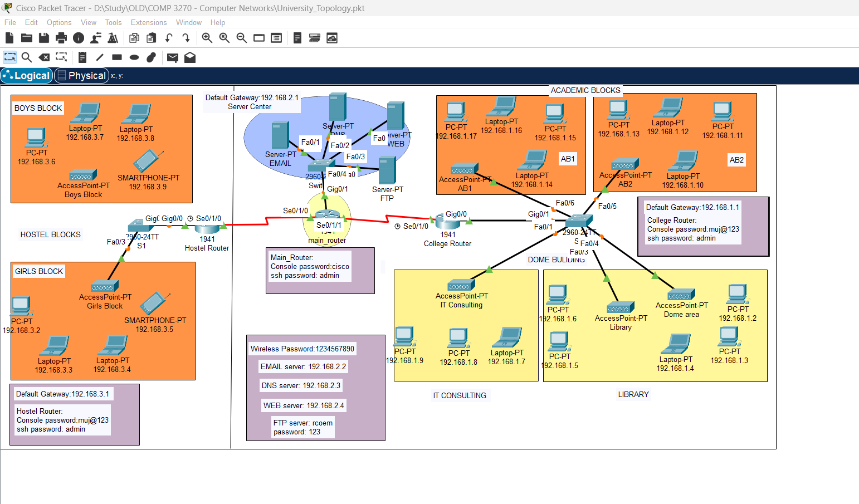Add a Simple PDU with the closed envelope icon

[x=173, y=57]
